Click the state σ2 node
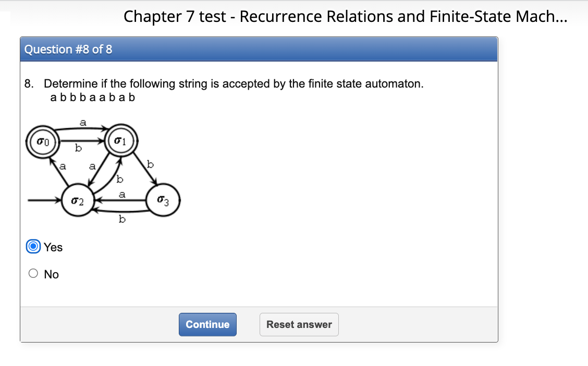 click(x=77, y=200)
